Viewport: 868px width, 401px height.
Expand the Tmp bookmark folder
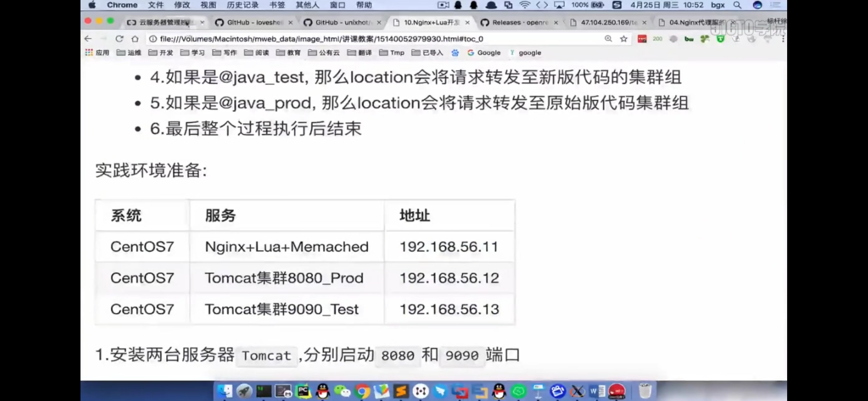coord(392,53)
